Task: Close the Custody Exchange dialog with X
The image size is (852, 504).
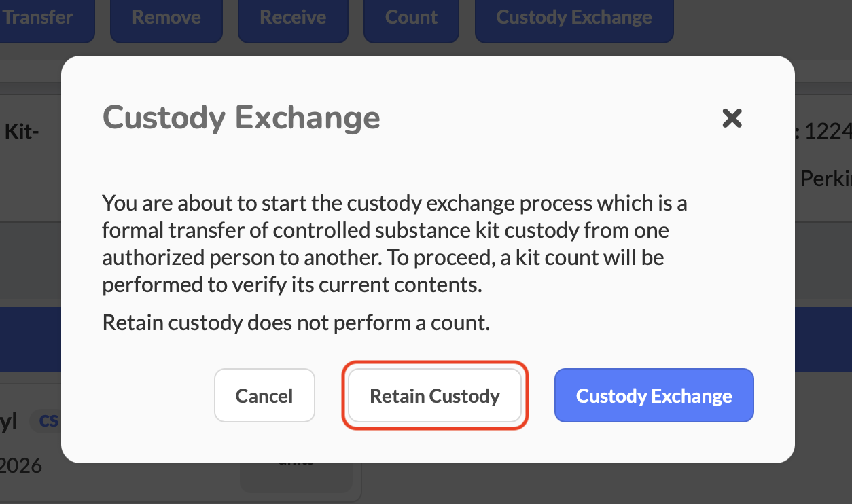Action: coord(732,119)
